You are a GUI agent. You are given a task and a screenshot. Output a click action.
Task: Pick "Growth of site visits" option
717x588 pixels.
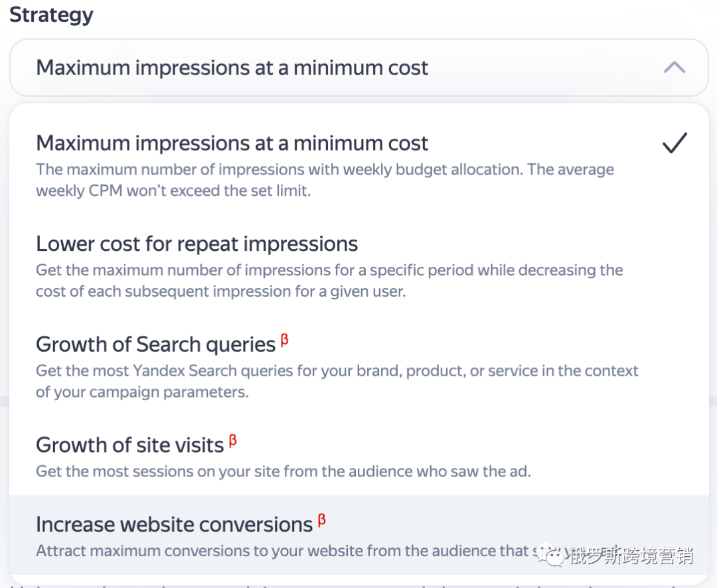coord(129,445)
